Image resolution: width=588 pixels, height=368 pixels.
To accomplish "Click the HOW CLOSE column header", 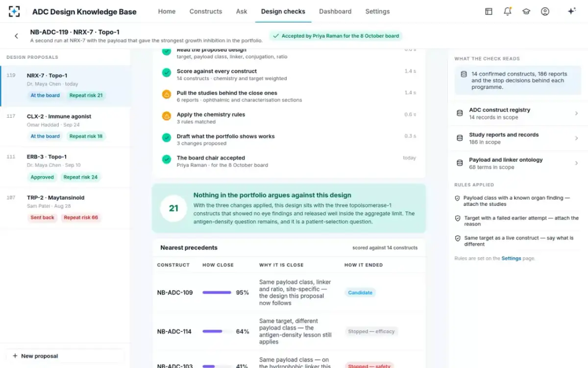I will (218, 265).
